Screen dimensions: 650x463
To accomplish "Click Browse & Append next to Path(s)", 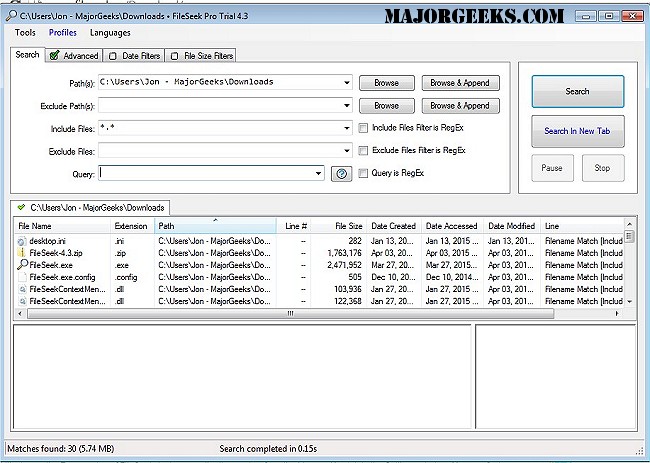I will pyautogui.click(x=460, y=83).
